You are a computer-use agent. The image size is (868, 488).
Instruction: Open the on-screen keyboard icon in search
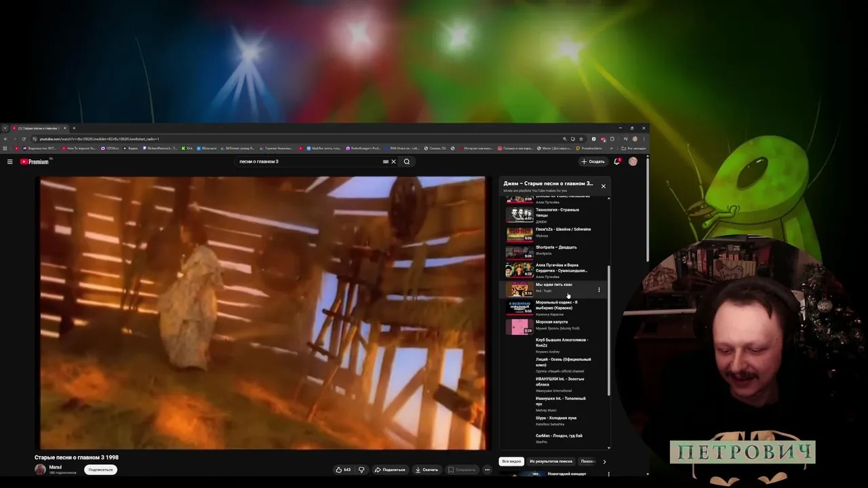[x=385, y=161]
